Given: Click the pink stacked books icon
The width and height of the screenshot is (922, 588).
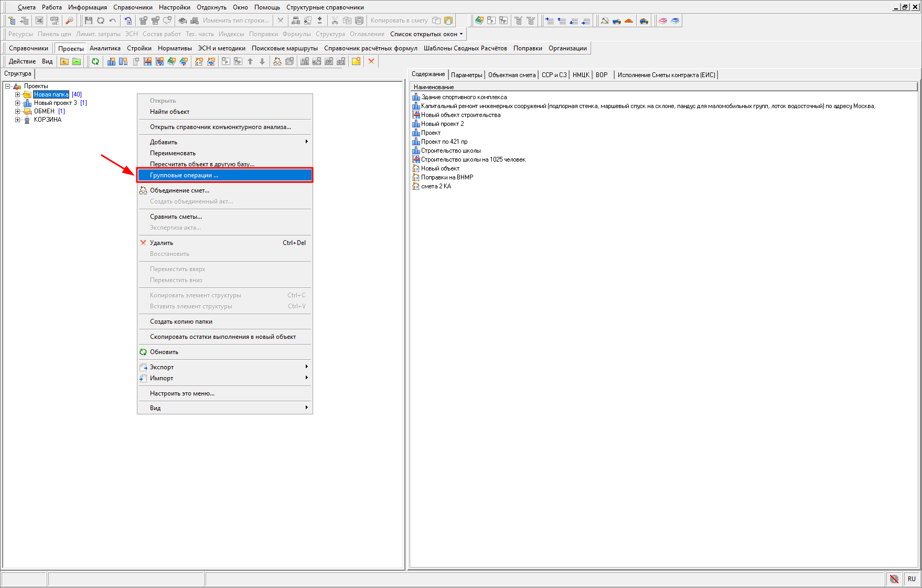Looking at the screenshot, I should (663, 20).
